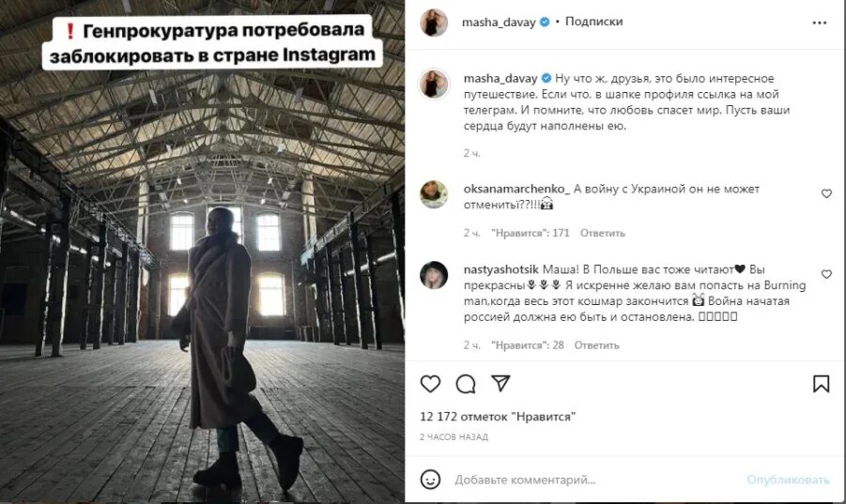Click the verified badge beside header masha_davay
Image resolution: width=846 pixels, height=504 pixels.
click(x=545, y=23)
